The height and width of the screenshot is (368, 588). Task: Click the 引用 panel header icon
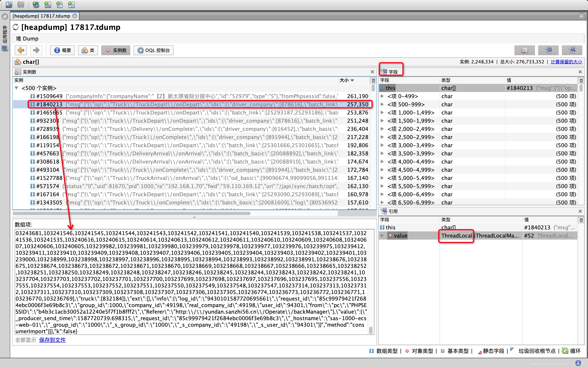384,211
